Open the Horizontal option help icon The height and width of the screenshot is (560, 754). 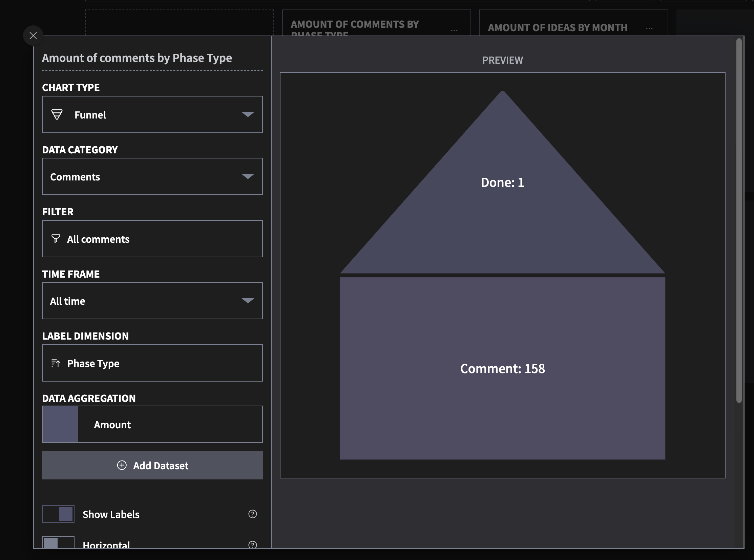point(252,544)
